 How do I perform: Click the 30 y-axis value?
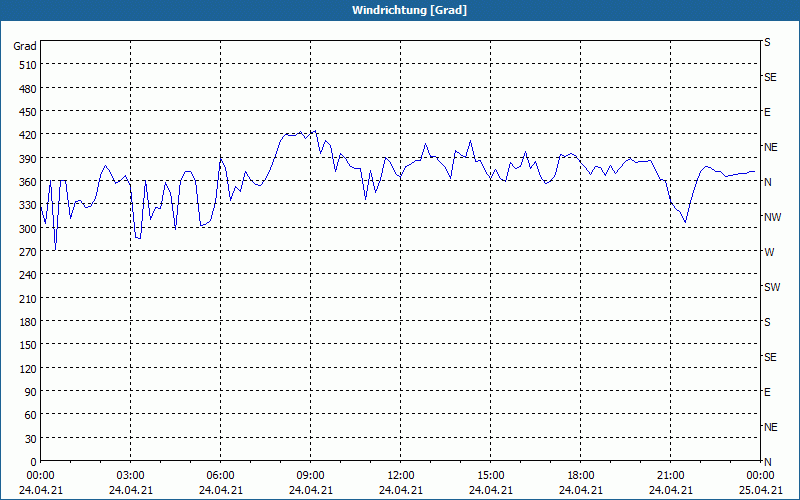pyautogui.click(x=31, y=439)
